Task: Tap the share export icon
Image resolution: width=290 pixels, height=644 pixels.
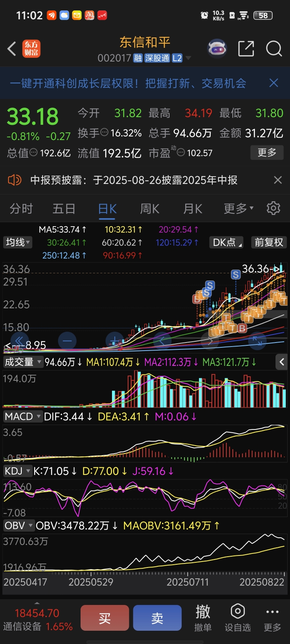Action: coord(246,49)
